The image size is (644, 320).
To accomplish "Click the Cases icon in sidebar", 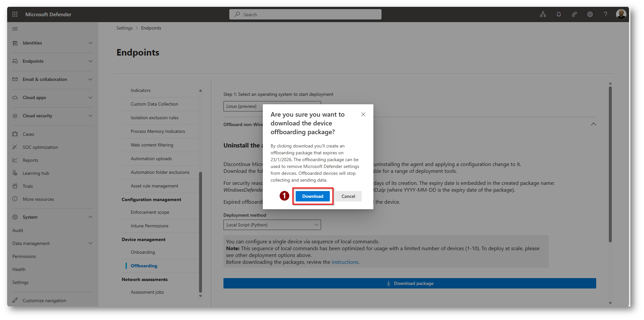I will pos(15,134).
